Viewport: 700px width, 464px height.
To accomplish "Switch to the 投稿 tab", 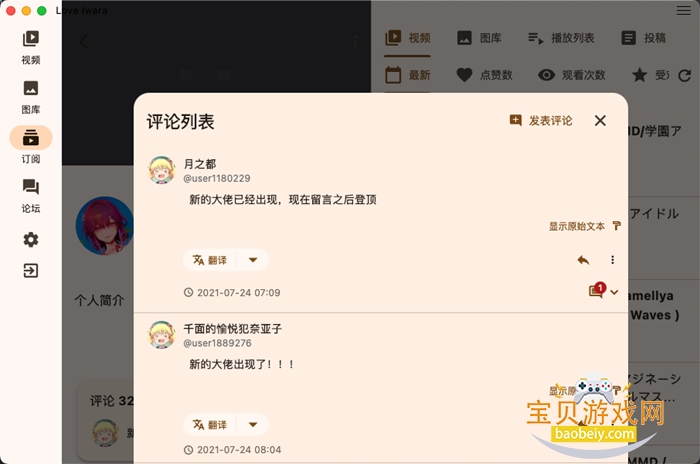I will pos(643,38).
